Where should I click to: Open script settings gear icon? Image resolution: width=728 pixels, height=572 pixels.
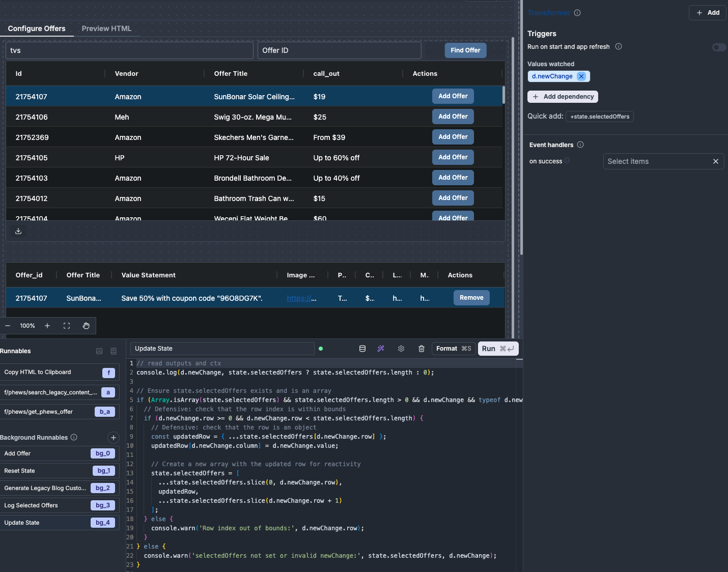pos(401,349)
